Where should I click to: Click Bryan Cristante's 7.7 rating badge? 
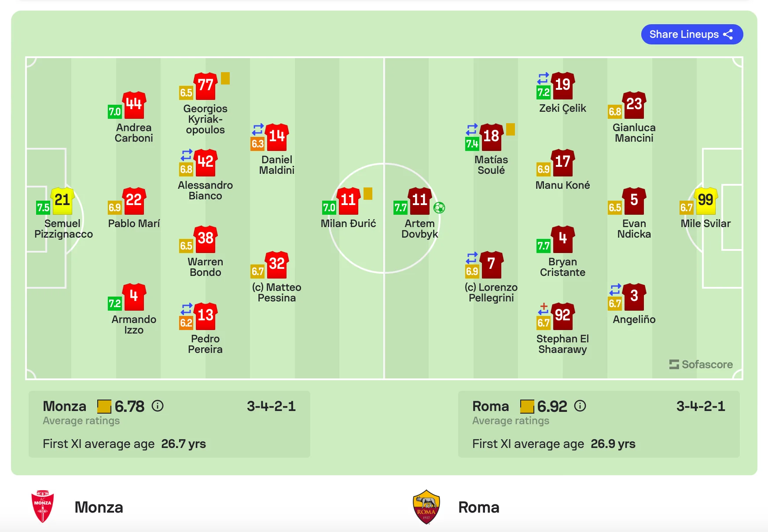coord(544,246)
